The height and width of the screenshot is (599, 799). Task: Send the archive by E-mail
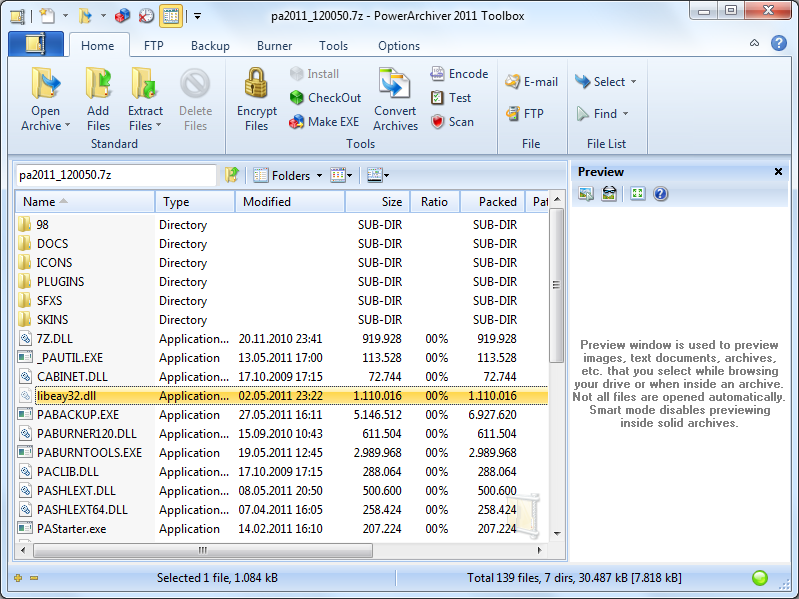click(531, 81)
